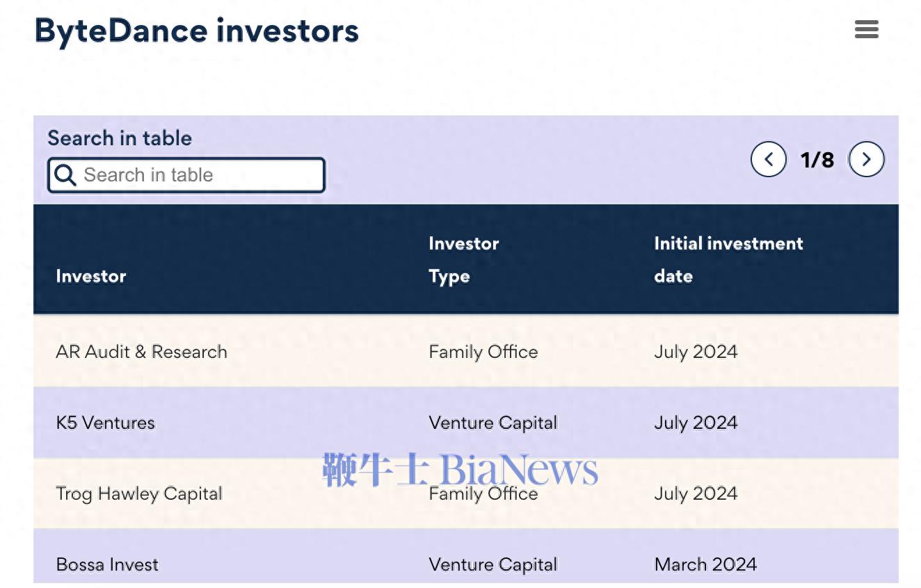921x588 pixels.
Task: Select K5 Ventures investor row
Action: click(x=465, y=423)
